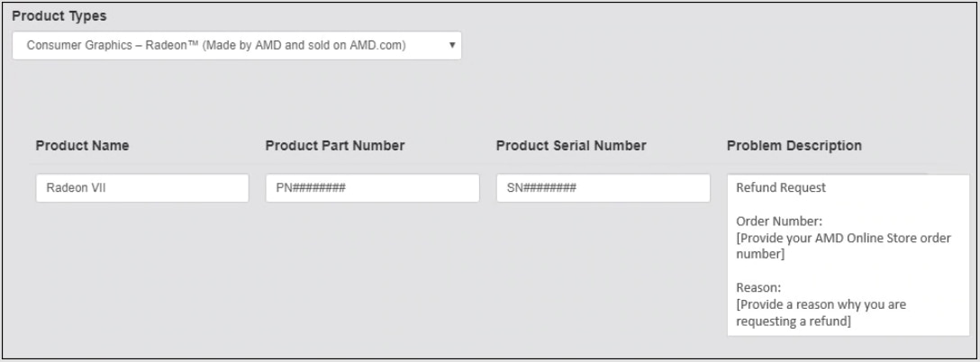Click the dropdown arrow beside Consumer Graphics
Image resolution: width=980 pixels, height=362 pixels.
pos(452,46)
